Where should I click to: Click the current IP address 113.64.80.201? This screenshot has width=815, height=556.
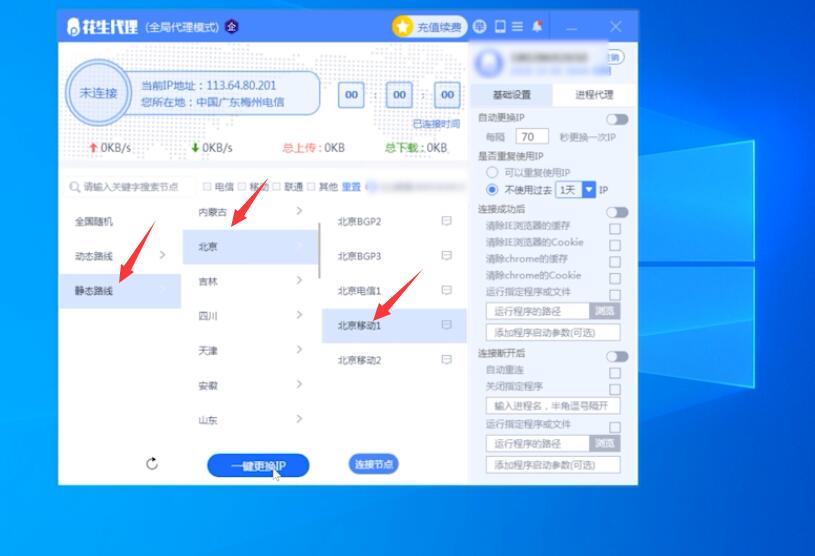[x=241, y=85]
